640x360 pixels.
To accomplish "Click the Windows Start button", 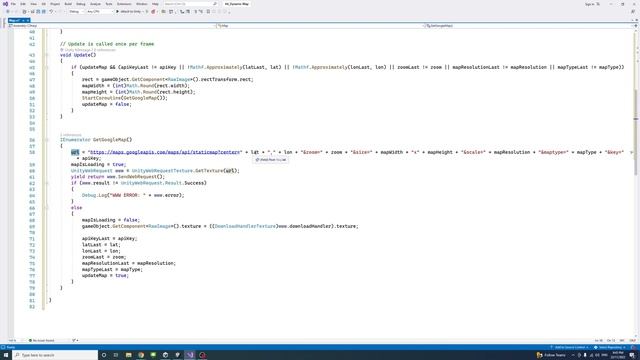I will pos(6,355).
